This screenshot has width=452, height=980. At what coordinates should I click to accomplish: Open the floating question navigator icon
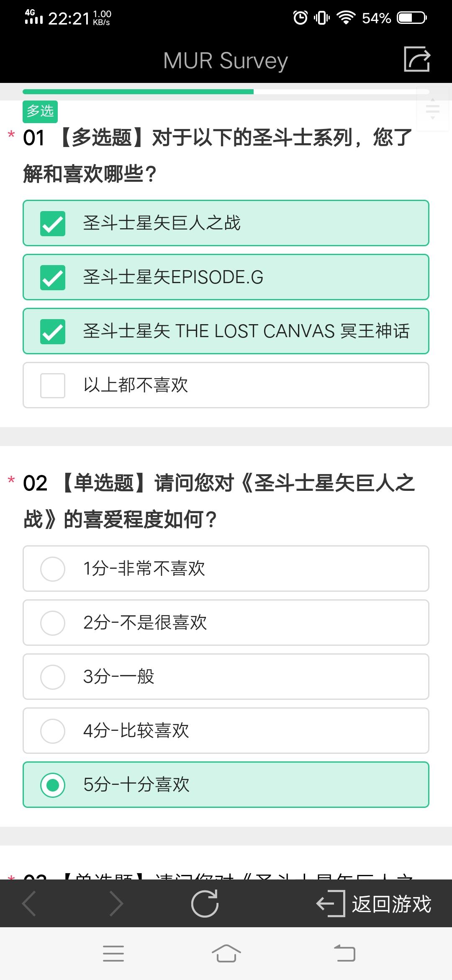pos(433,109)
